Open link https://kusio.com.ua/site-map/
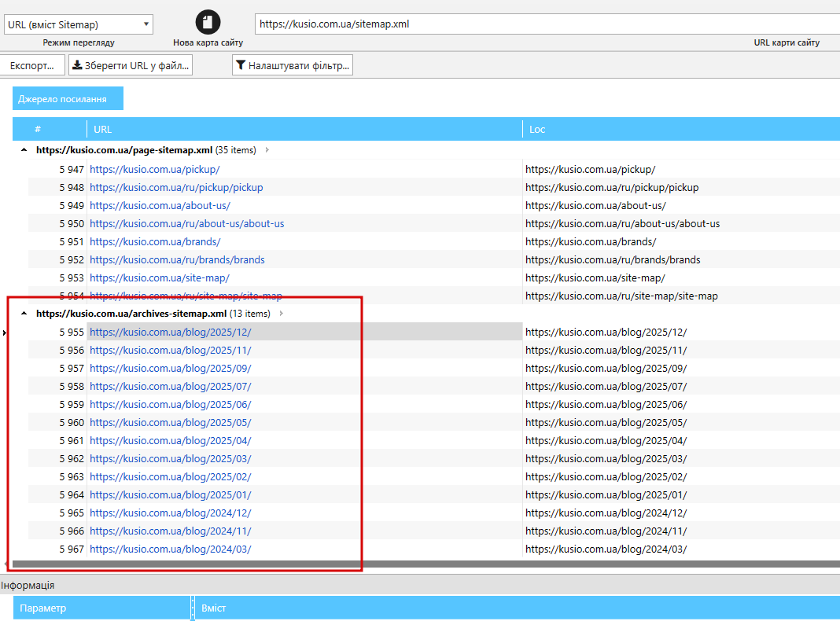840x621 pixels. coord(160,277)
